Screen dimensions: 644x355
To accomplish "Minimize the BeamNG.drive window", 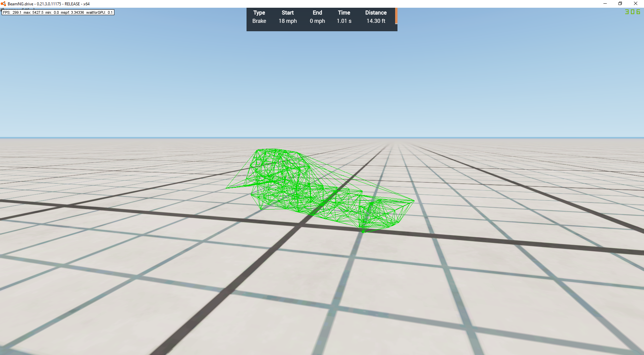I will coord(605,4).
